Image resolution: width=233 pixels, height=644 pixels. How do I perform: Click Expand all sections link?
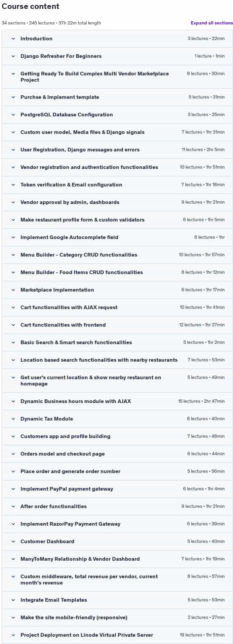click(x=212, y=23)
